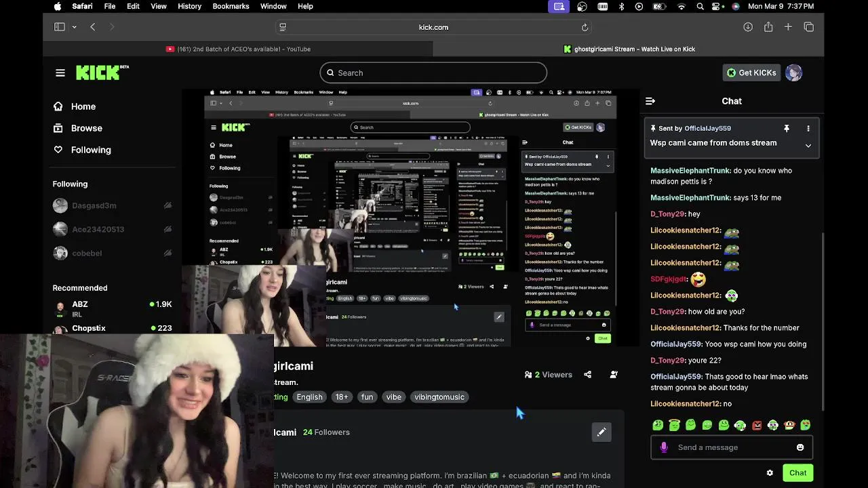The image size is (868, 488).
Task: Click the English tag
Action: tap(309, 397)
